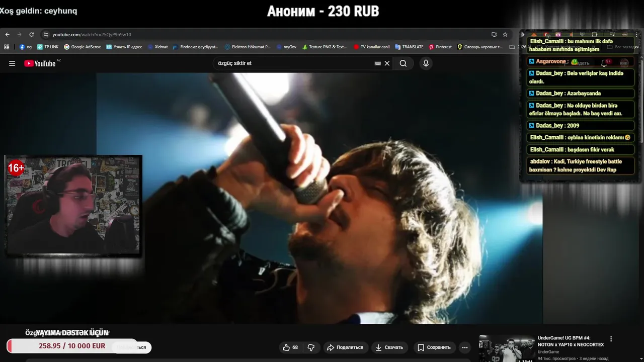Open the TRANSLATE bookmark
Image resolution: width=644 pixels, height=362 pixels.
click(x=409, y=47)
